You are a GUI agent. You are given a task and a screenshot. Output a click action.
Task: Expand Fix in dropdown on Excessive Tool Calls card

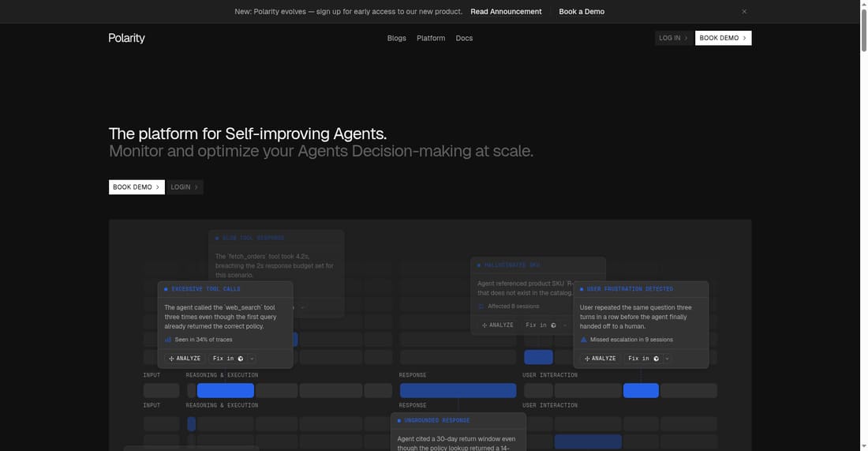(252, 359)
